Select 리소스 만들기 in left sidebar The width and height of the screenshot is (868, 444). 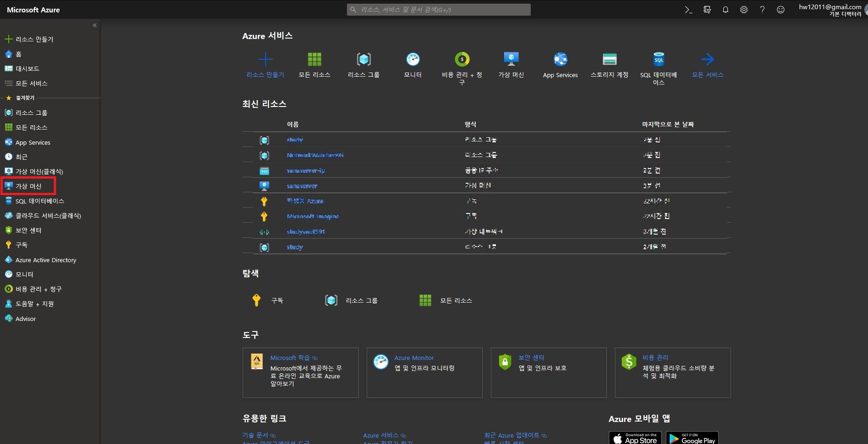29,39
